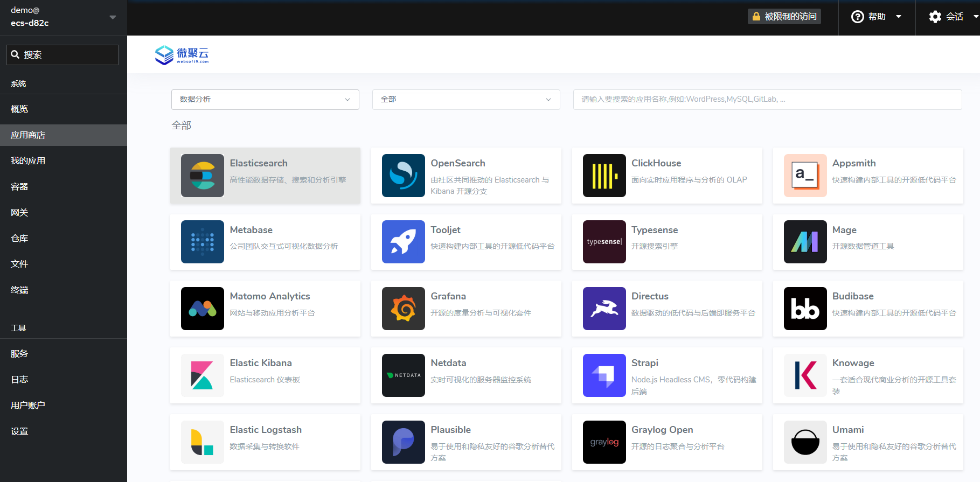Click the Typesense app icon
Image resolution: width=980 pixels, height=482 pixels.
(604, 242)
